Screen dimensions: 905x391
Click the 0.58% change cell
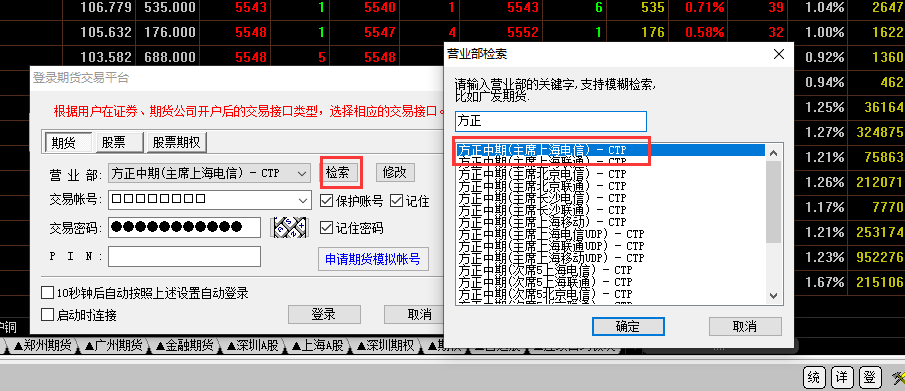[705, 32]
